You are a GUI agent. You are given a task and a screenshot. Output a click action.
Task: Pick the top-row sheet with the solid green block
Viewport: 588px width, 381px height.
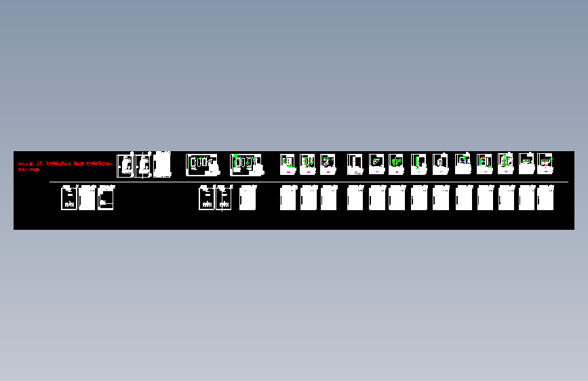tap(396, 164)
